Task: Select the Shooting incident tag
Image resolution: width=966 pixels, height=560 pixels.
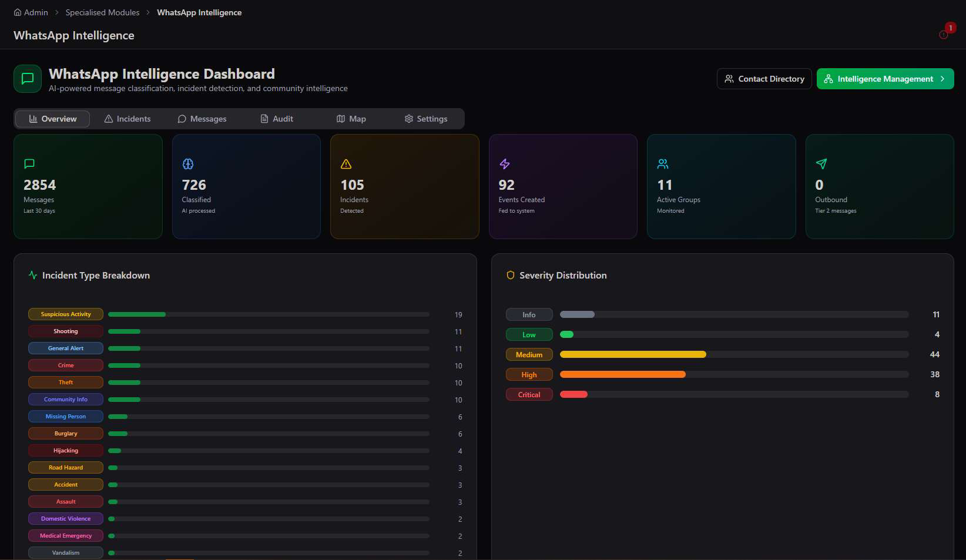Action: tap(66, 331)
